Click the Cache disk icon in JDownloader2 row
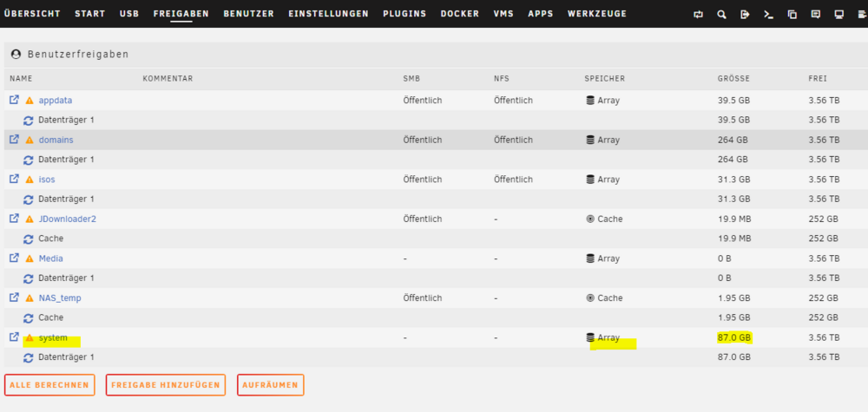Viewport: 868px width, 412px height. tap(590, 219)
